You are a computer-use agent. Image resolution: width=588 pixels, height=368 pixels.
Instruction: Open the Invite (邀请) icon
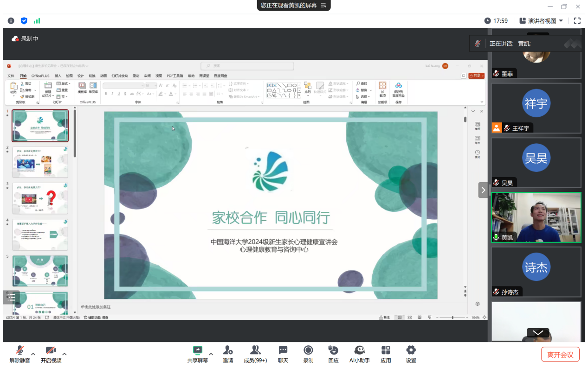tap(228, 350)
